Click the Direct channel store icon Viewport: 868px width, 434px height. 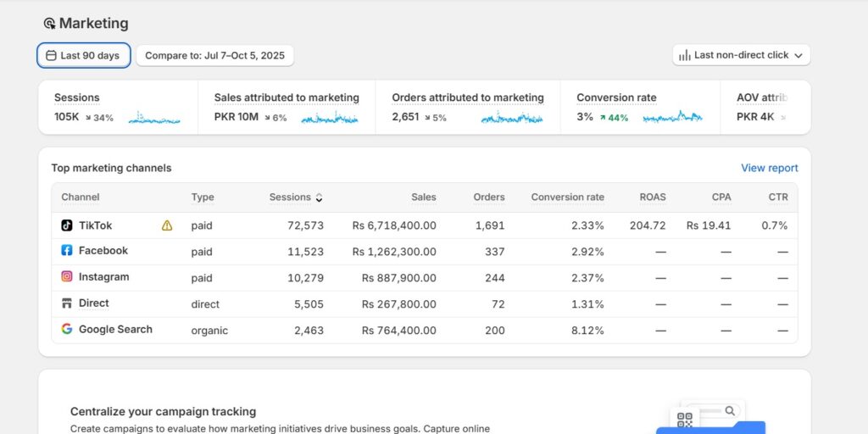tap(67, 303)
